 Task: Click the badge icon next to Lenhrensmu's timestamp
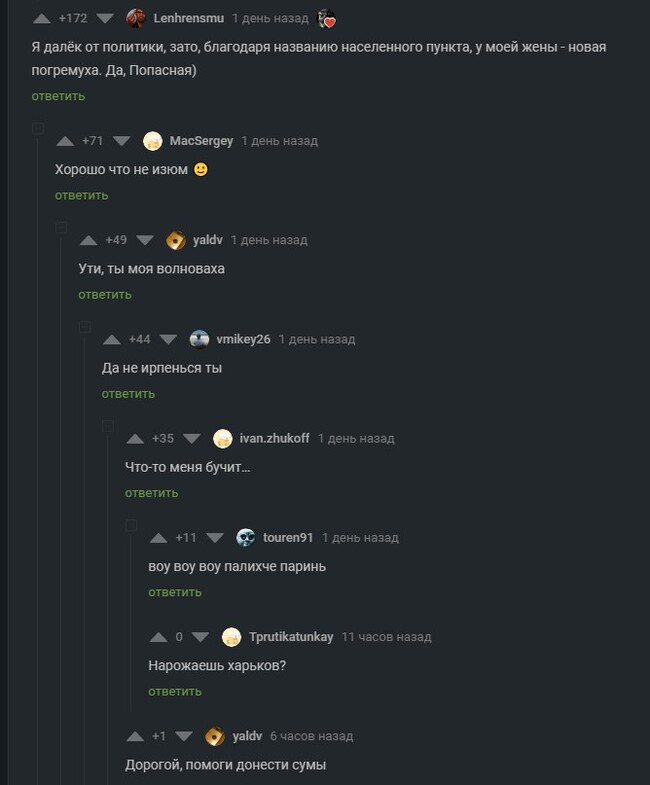click(326, 19)
